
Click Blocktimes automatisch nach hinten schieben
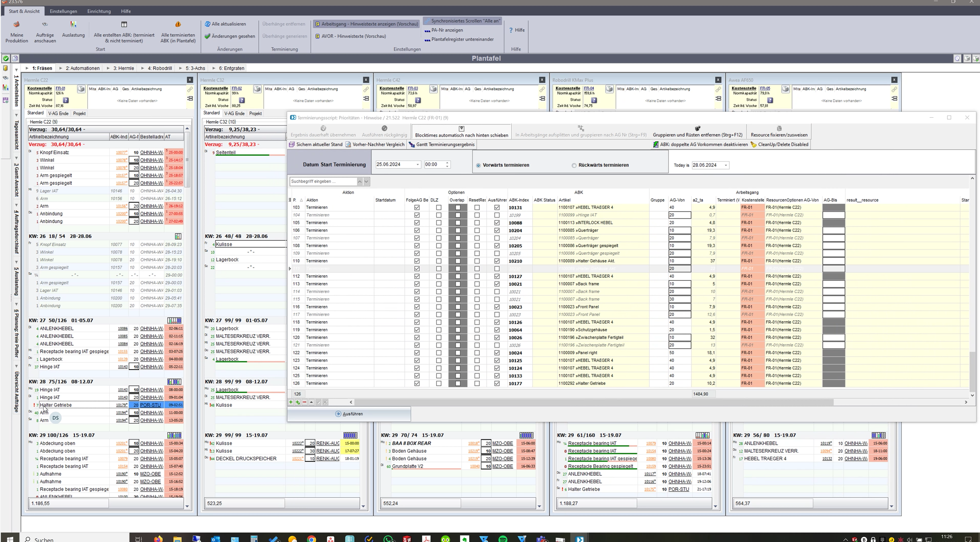click(x=461, y=131)
